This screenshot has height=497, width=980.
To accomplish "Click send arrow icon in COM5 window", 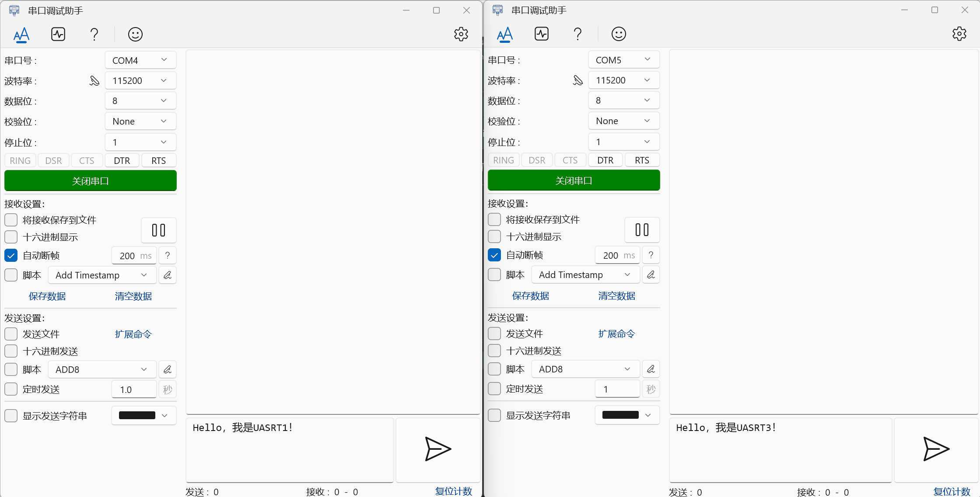I will click(935, 449).
